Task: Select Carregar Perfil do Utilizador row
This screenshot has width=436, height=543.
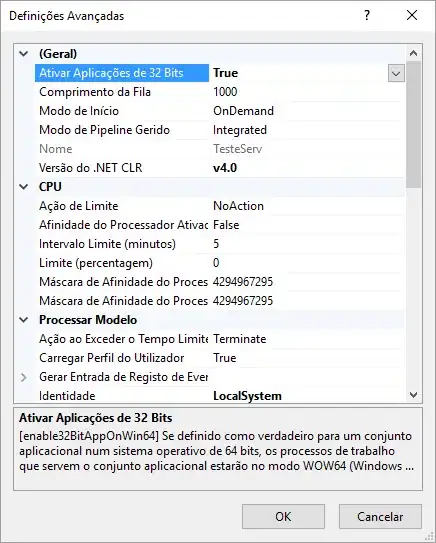Action: [x=220, y=358]
